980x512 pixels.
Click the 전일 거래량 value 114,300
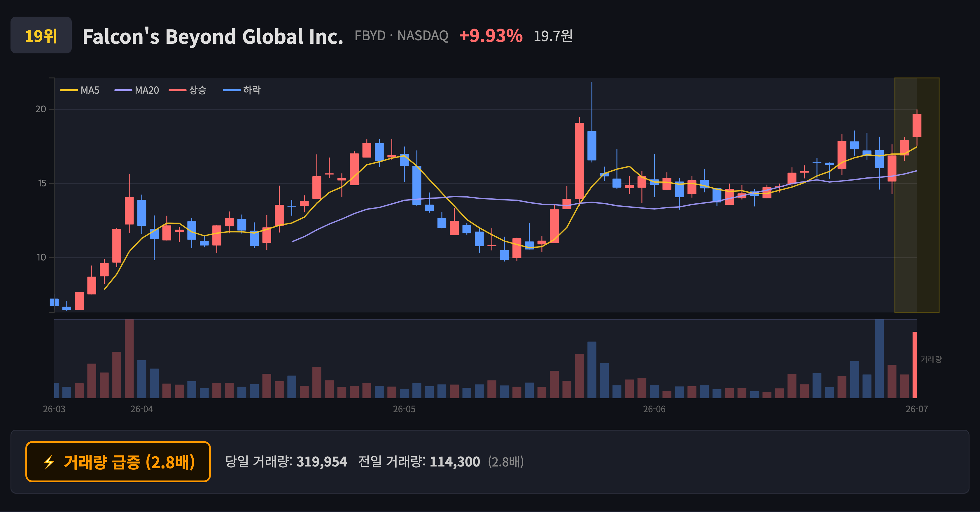click(455, 462)
